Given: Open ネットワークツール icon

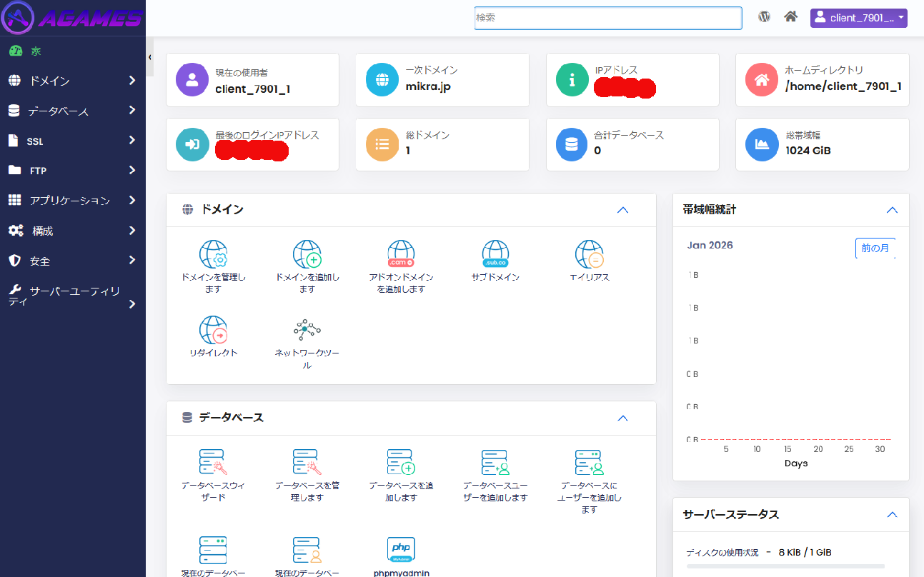Looking at the screenshot, I should 307,330.
